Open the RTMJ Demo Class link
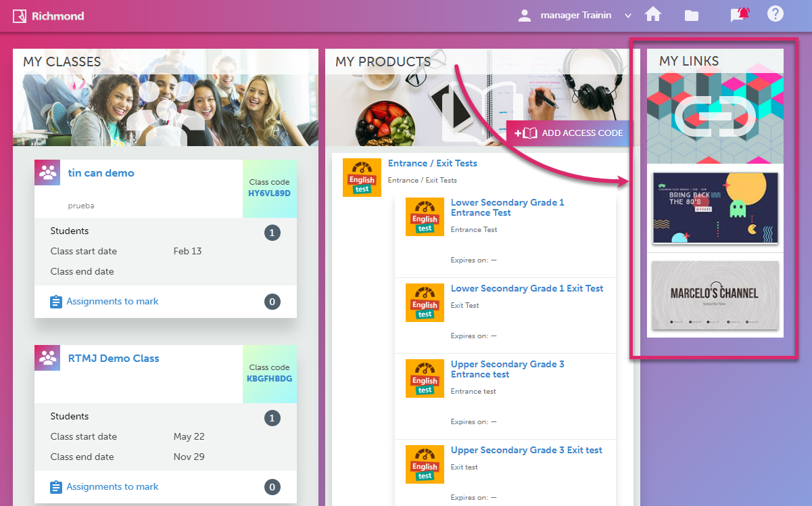The height and width of the screenshot is (506, 812). tap(113, 359)
